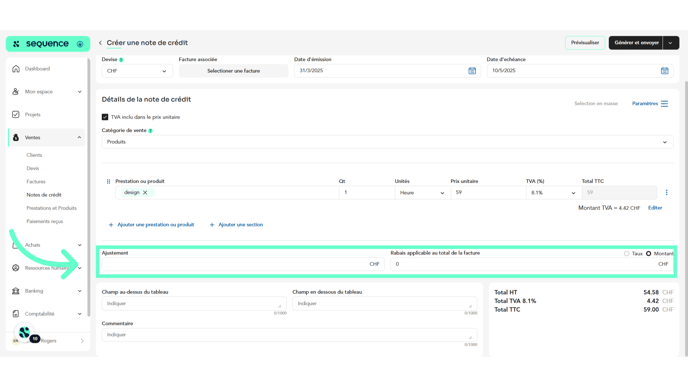This screenshot has width=688, height=387.
Task: Go back using the arrow beside Créer une note de crédit
Action: pos(100,43)
